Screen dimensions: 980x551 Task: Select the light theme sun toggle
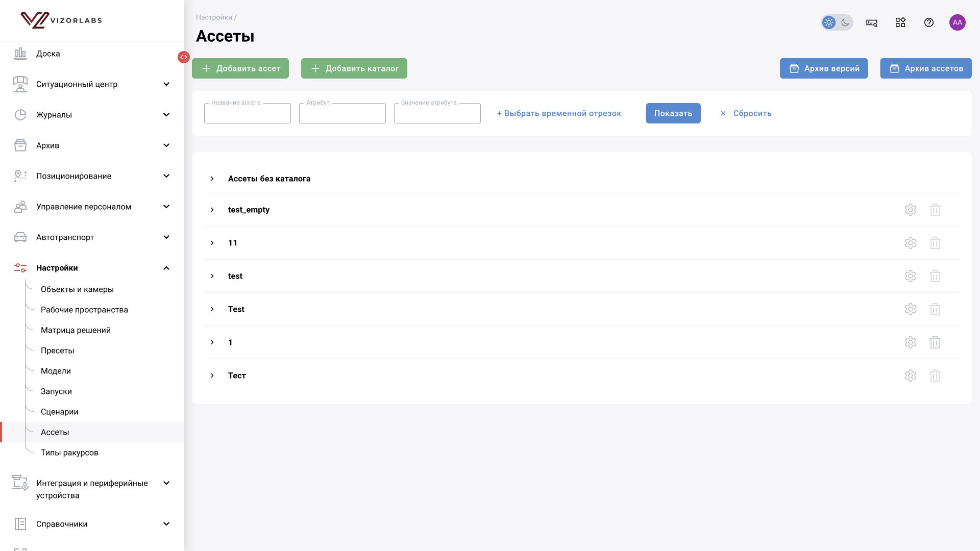[x=828, y=22]
